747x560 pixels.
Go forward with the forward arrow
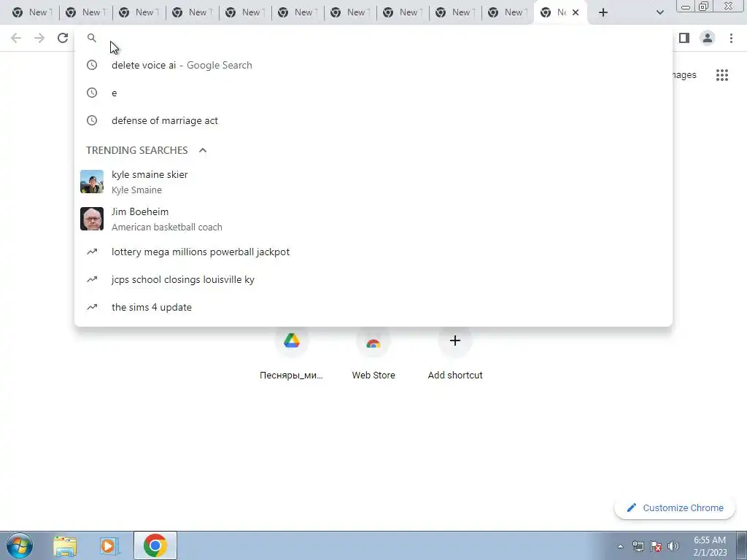[x=39, y=38]
